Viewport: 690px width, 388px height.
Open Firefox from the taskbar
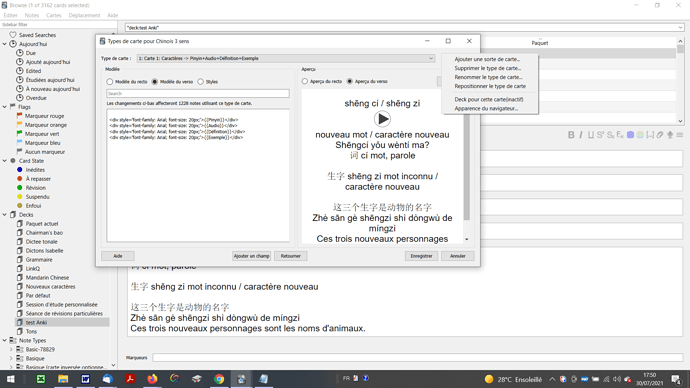[x=152, y=379]
